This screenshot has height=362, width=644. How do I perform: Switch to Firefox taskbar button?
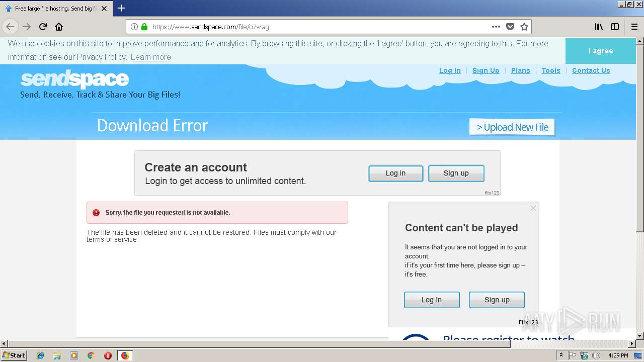pyautogui.click(x=125, y=355)
